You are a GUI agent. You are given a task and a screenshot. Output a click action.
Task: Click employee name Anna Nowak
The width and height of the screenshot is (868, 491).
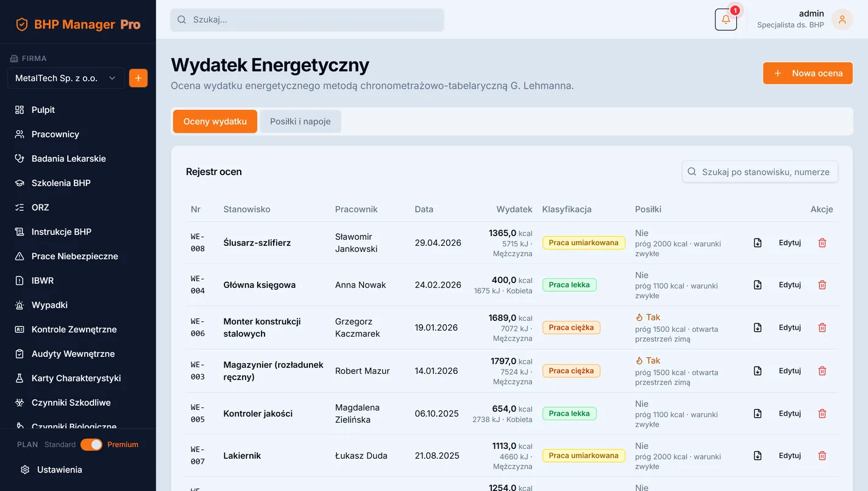click(x=361, y=285)
